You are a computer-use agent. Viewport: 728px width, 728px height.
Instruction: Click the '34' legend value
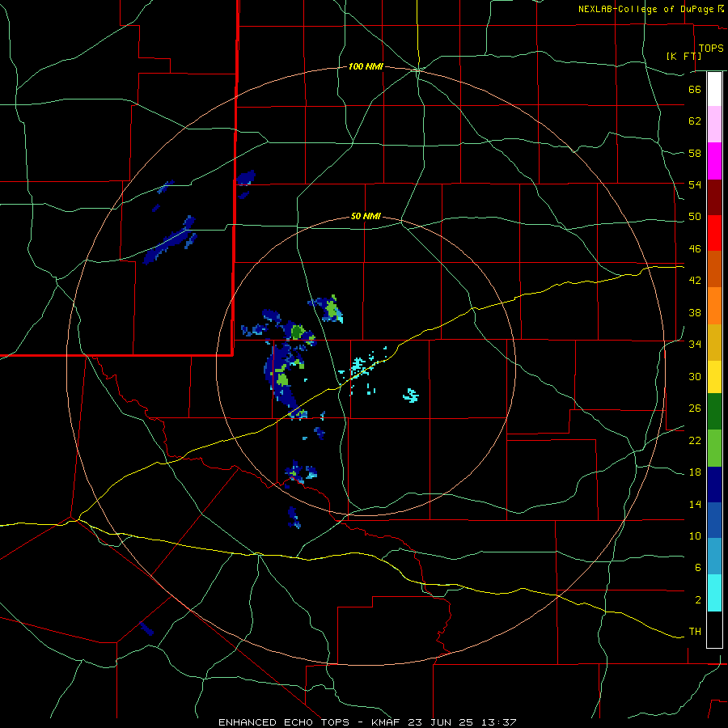[x=695, y=345]
